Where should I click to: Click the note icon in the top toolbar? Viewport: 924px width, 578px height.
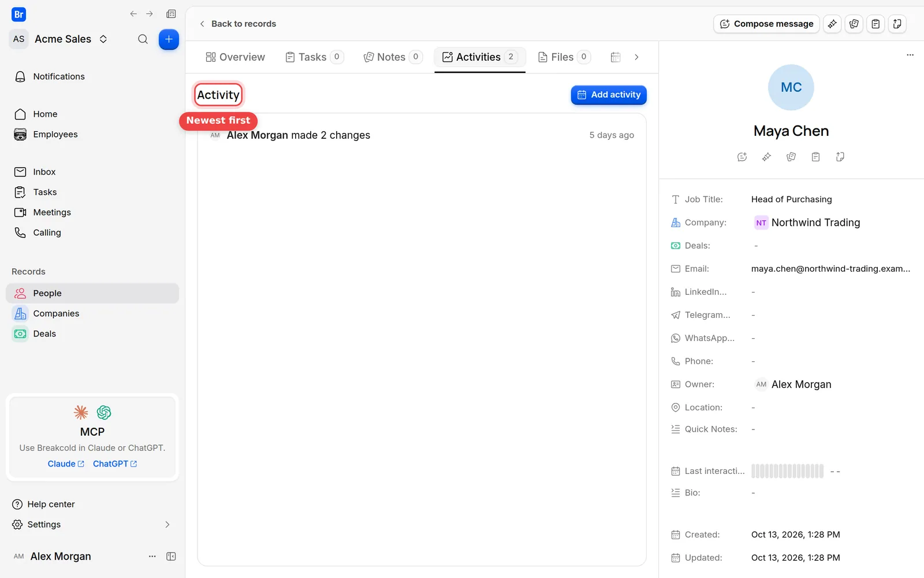point(854,24)
